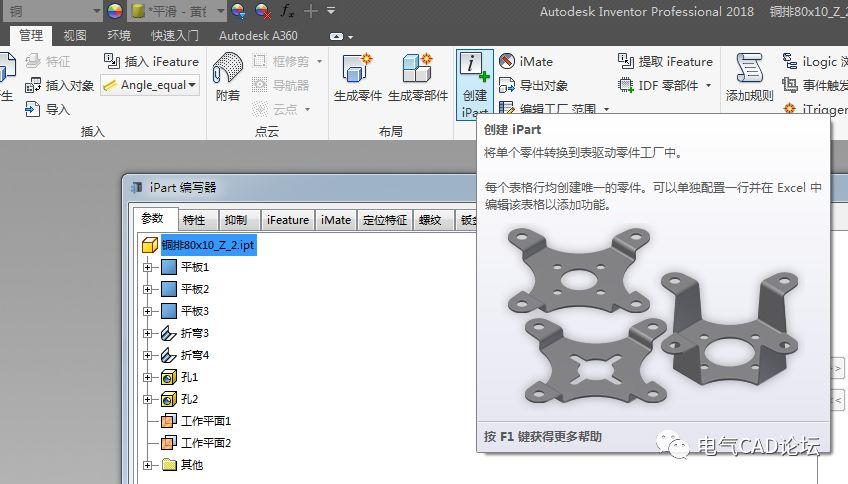Open the quick access toolbar customize arrow

tap(331, 11)
